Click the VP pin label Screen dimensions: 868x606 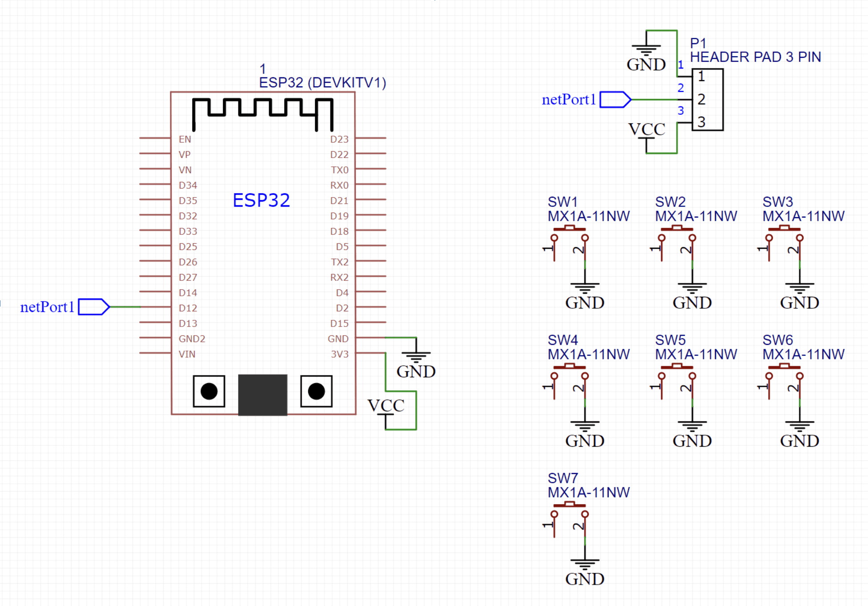click(x=185, y=155)
